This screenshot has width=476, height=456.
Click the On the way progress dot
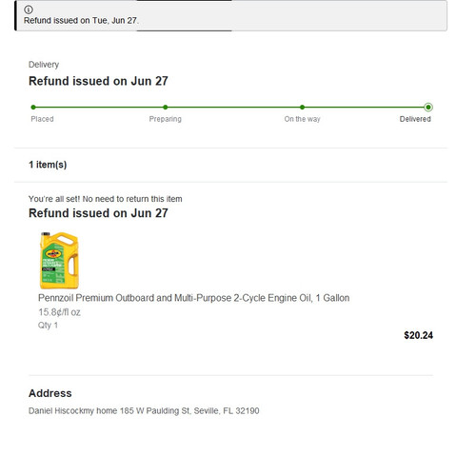click(302, 108)
